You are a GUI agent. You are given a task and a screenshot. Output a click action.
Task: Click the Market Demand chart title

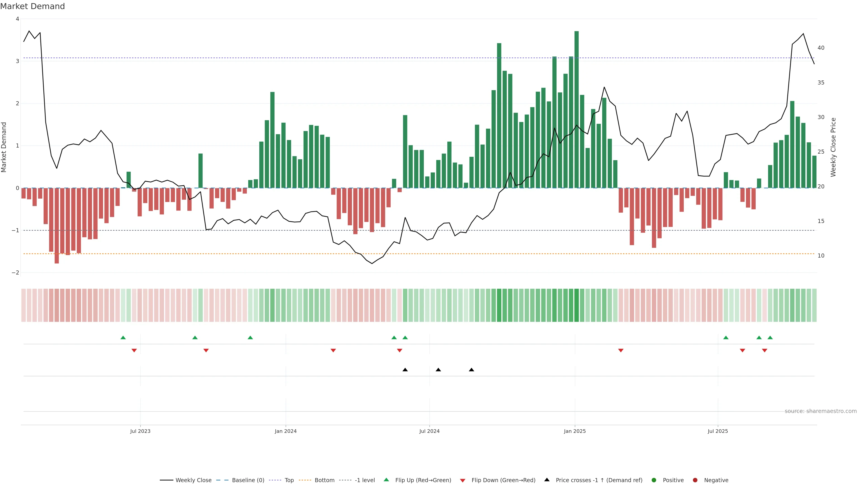33,6
